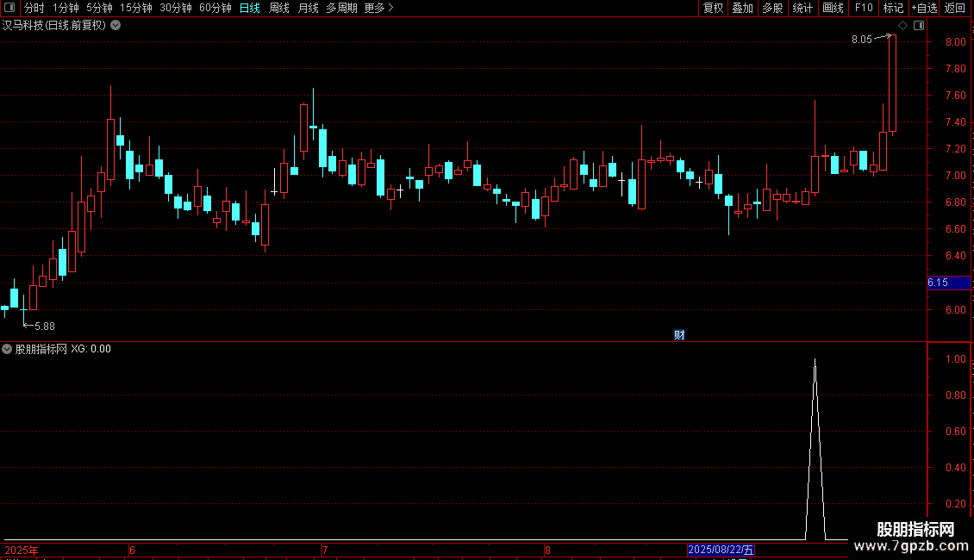Click the 0.20 indicator axis label
The height and width of the screenshot is (560, 974).
pyautogui.click(x=955, y=504)
